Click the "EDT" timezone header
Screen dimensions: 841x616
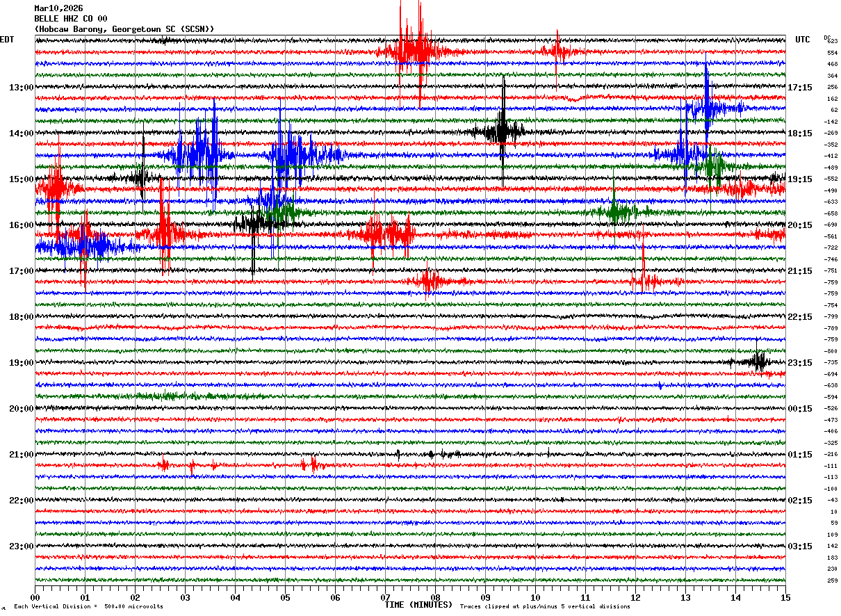coord(7,40)
